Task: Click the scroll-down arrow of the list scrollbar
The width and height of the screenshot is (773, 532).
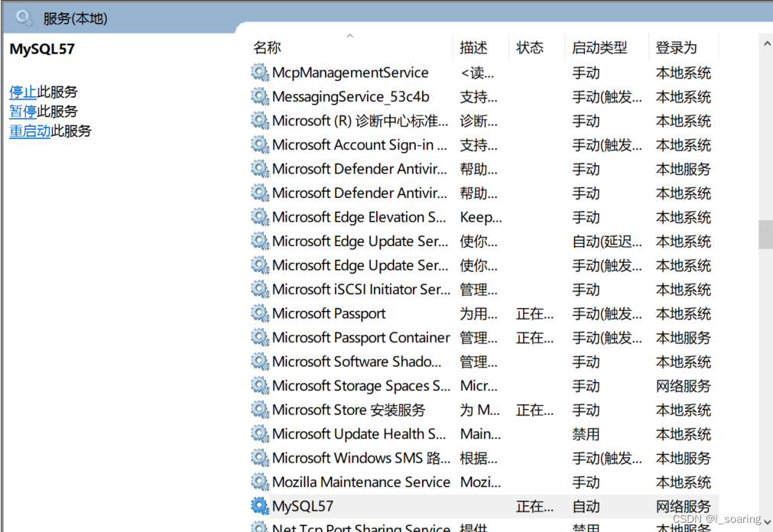Action: [x=767, y=522]
